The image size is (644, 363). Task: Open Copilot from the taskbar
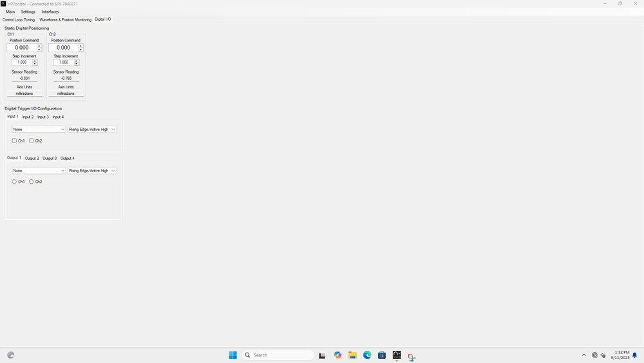(337, 355)
